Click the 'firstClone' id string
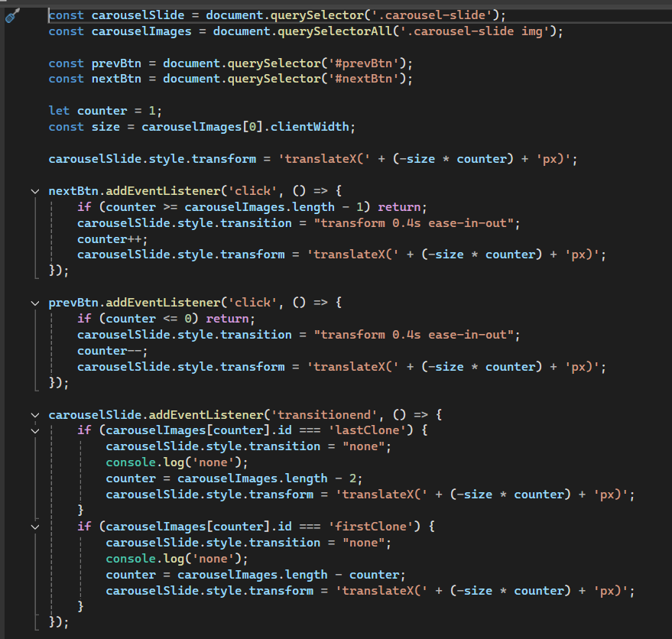 (371, 527)
